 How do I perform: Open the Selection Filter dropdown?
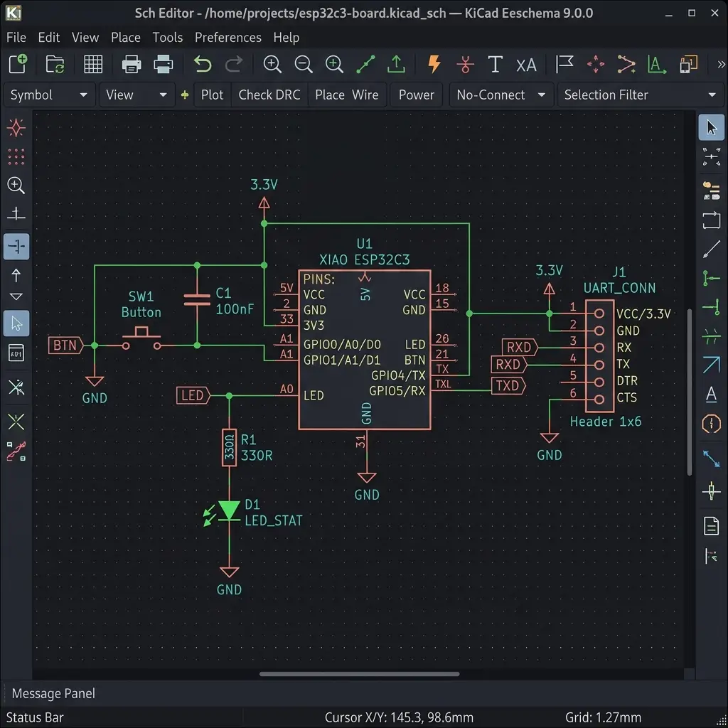click(x=641, y=95)
